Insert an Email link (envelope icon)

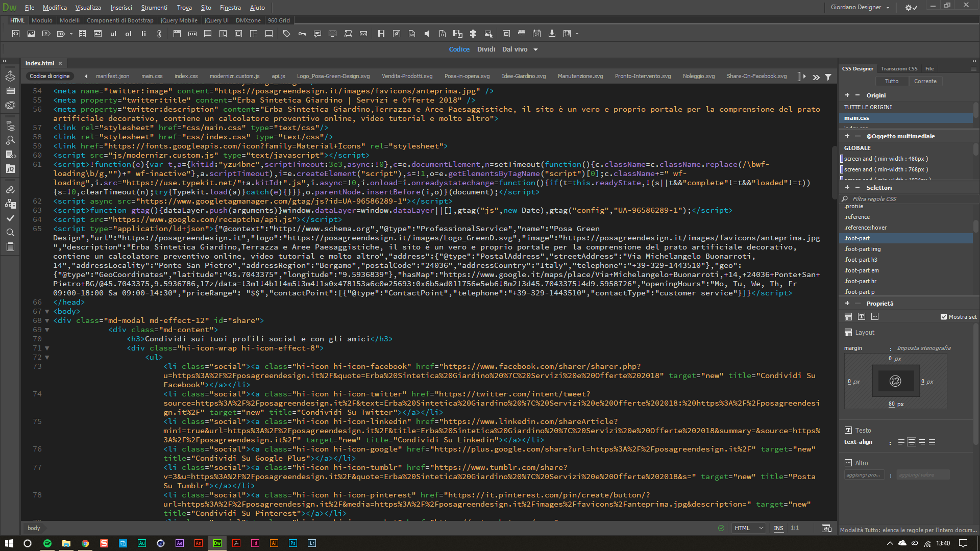click(363, 34)
